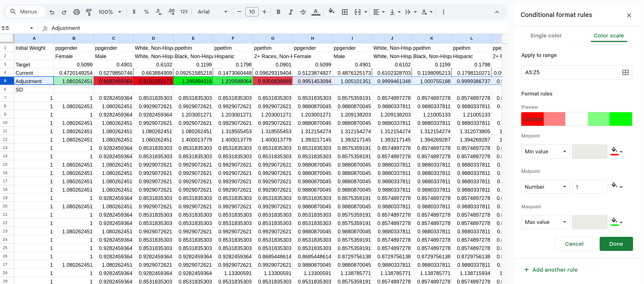This screenshot has width=644, height=284.
Task: Collapse the toolbar with the chevron arrow
Action: point(497,12)
